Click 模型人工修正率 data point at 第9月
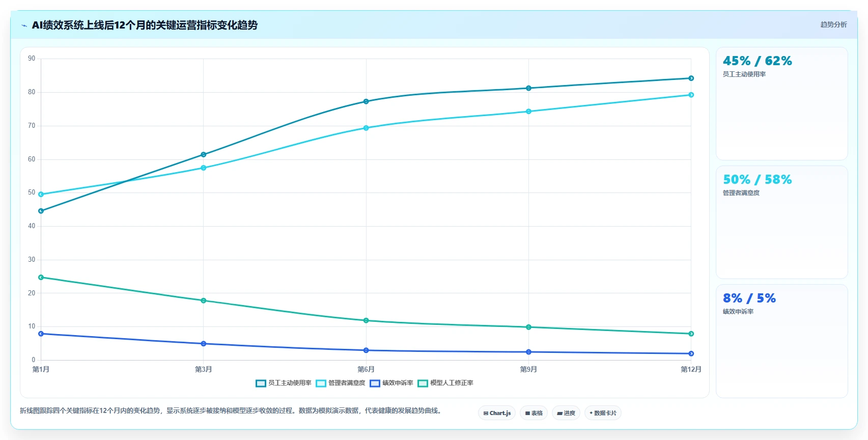 (528, 327)
